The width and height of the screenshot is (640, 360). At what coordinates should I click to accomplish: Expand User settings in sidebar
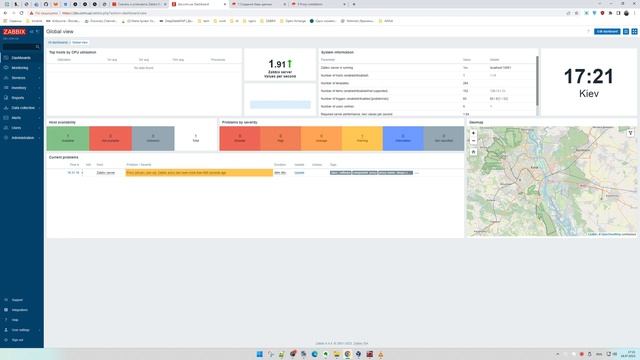tap(21, 330)
